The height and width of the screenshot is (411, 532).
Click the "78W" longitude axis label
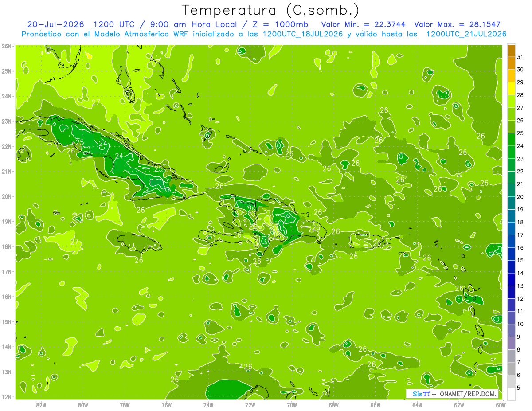pos(125,405)
